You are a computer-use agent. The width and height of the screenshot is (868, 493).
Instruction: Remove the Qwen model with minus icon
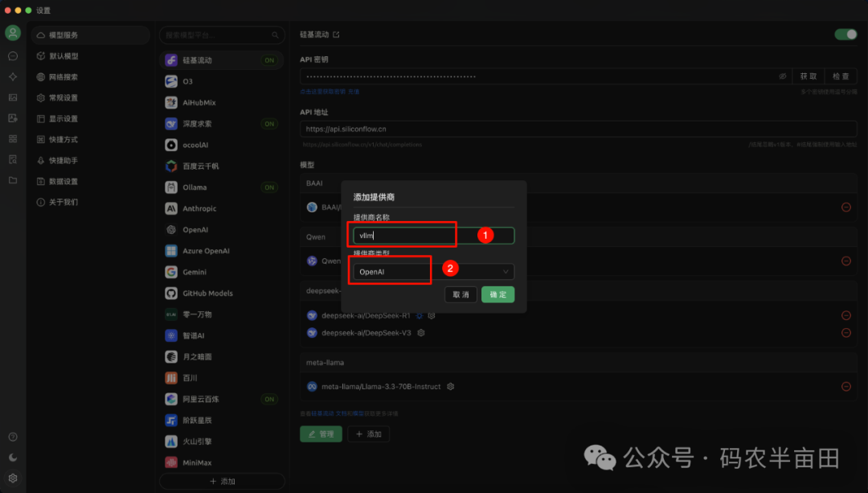[845, 261]
